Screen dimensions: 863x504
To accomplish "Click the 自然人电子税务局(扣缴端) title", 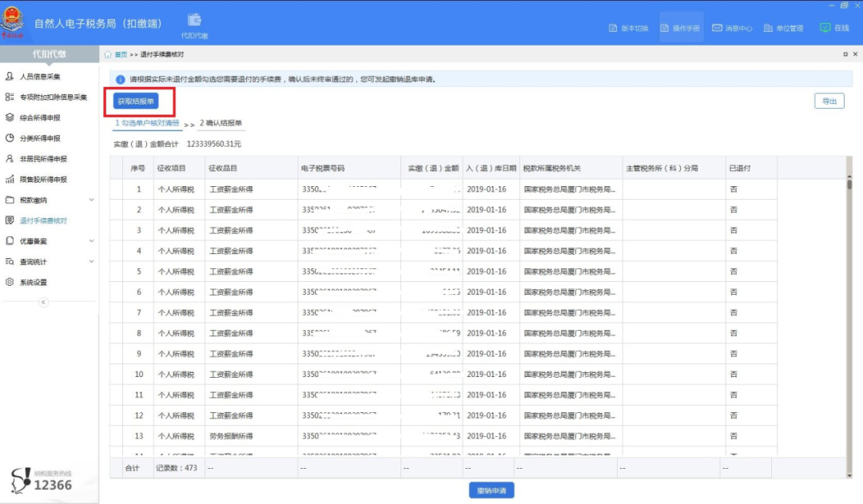I will tap(98, 23).
